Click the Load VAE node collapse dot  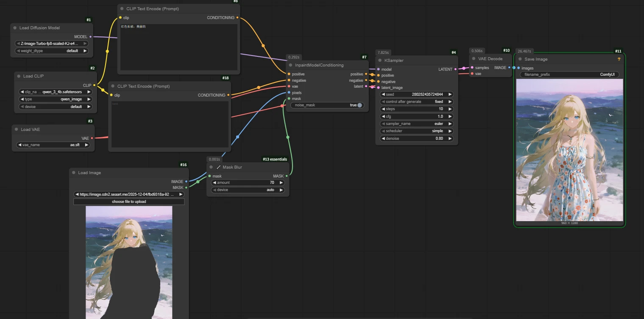pyautogui.click(x=17, y=130)
